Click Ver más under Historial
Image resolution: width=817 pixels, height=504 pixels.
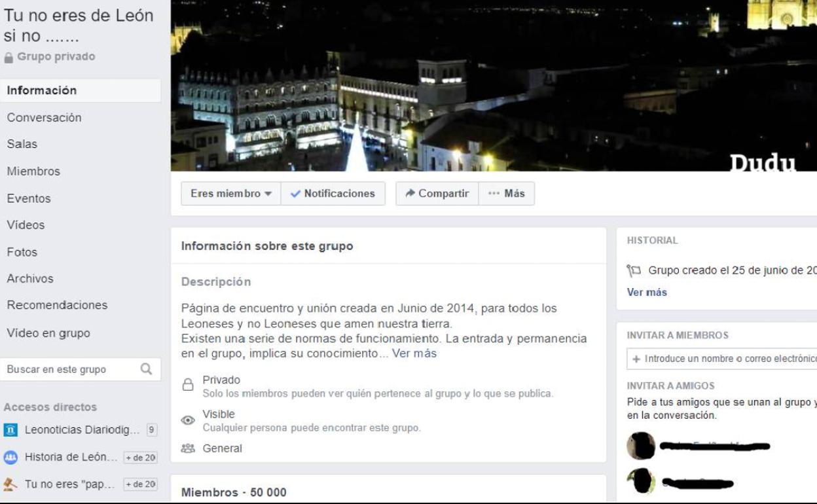[x=647, y=292]
